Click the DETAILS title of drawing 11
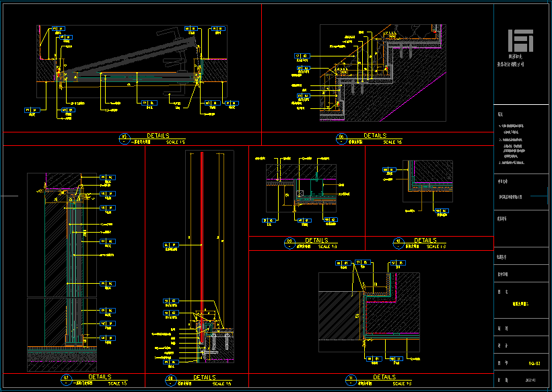The width and height of the screenshot is (552, 392). coord(384,377)
